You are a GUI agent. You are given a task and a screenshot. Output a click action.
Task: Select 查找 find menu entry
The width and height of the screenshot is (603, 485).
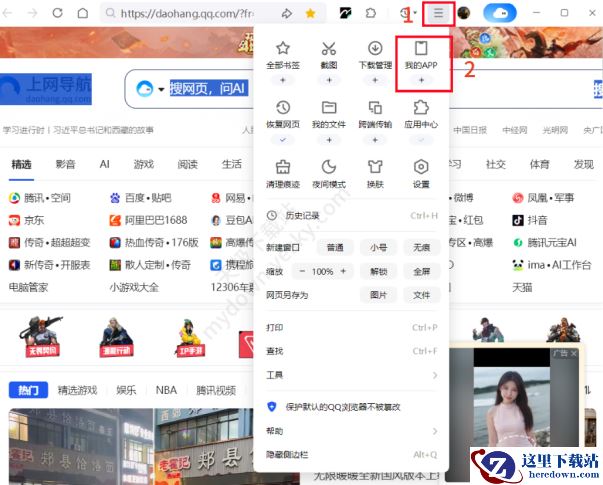351,351
